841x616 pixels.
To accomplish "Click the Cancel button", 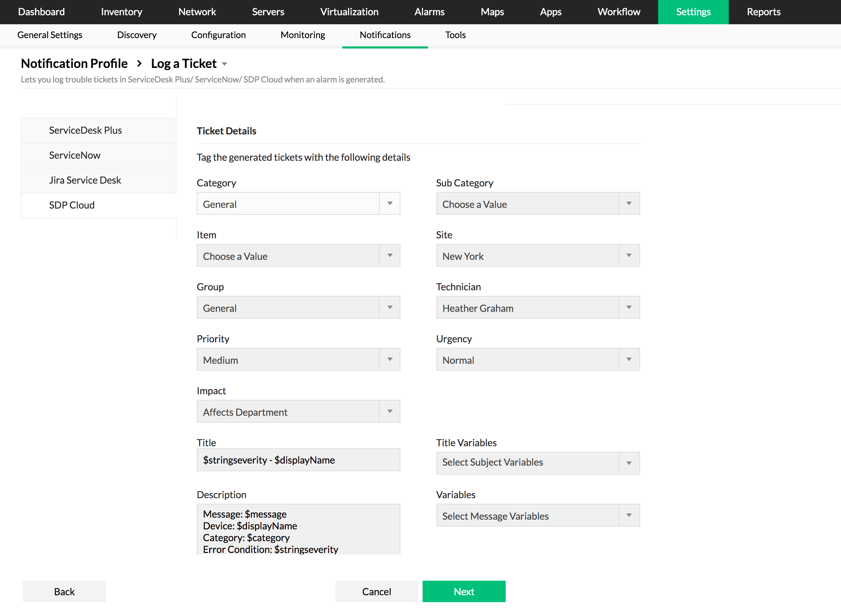I will click(x=376, y=591).
